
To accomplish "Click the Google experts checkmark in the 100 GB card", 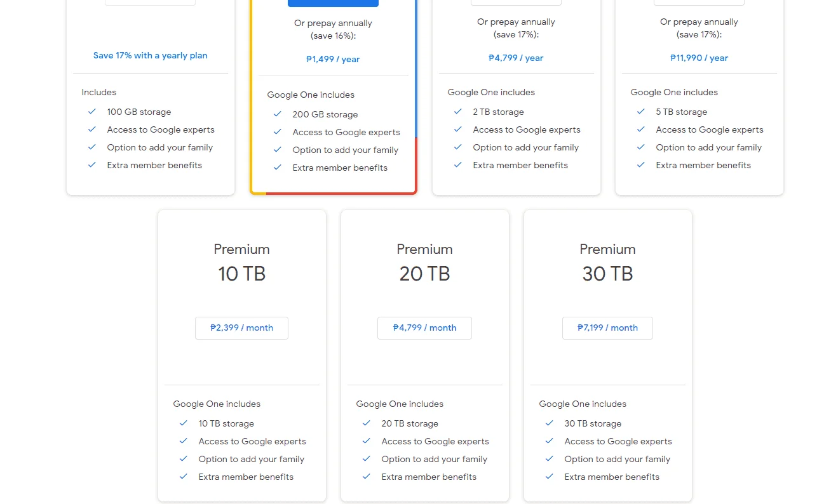I will pos(92,129).
